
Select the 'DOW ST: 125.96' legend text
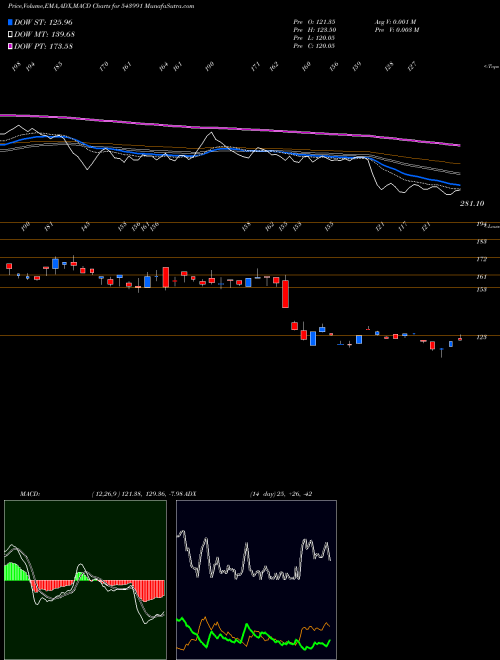coord(43,22)
